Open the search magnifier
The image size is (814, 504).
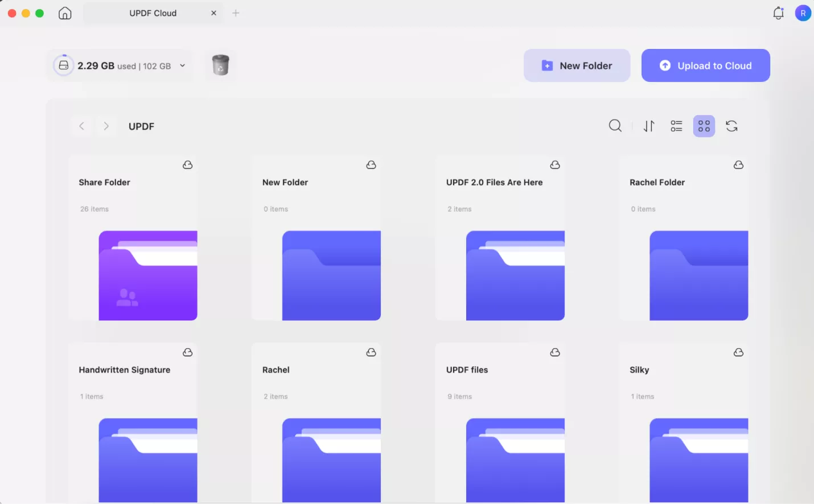click(x=615, y=126)
